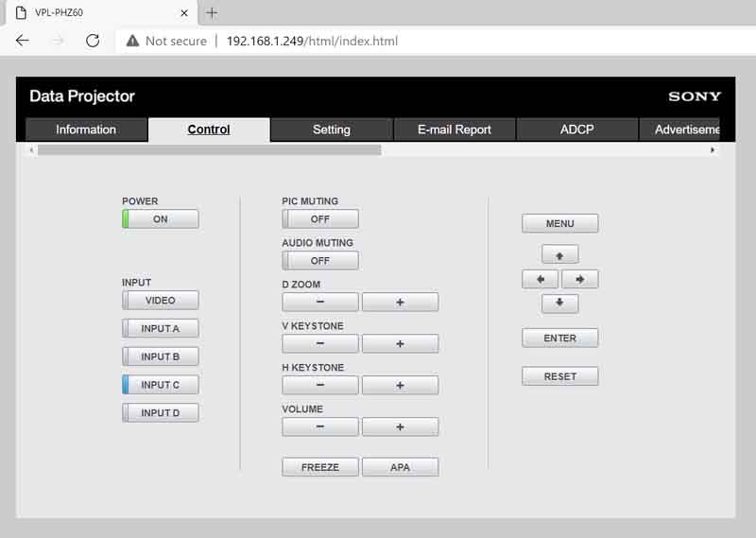
Task: Click the MENU button
Action: (559, 223)
